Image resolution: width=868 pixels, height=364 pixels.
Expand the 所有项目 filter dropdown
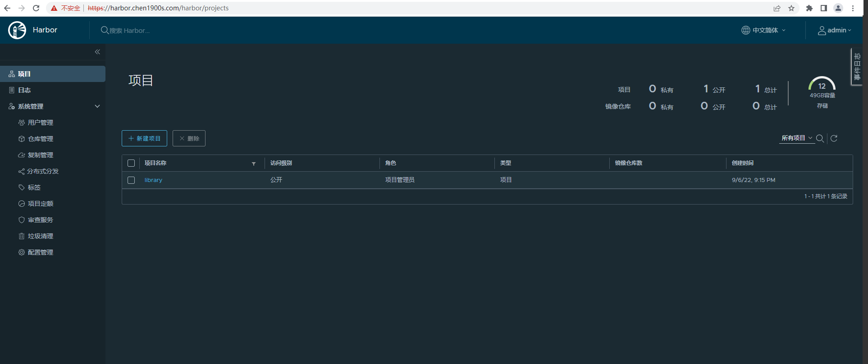click(796, 138)
